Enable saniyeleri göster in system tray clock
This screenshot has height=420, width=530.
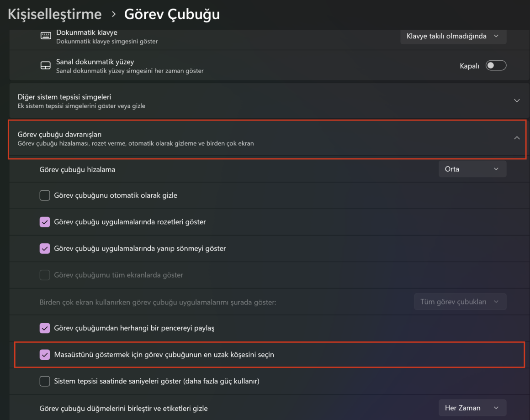tap(45, 381)
